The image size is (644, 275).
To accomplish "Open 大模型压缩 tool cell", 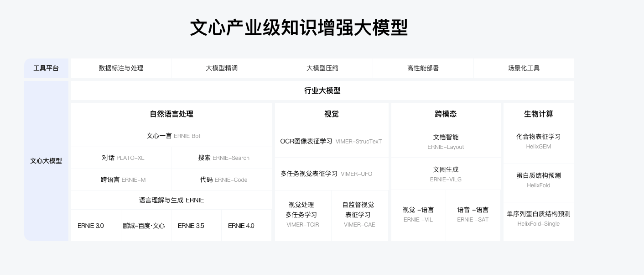I will coord(322,68).
